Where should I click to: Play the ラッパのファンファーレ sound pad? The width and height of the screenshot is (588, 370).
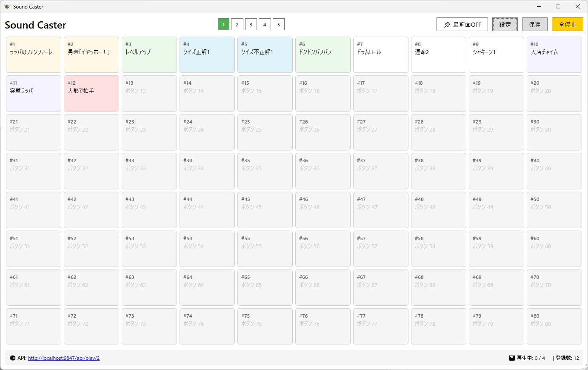(x=33, y=54)
